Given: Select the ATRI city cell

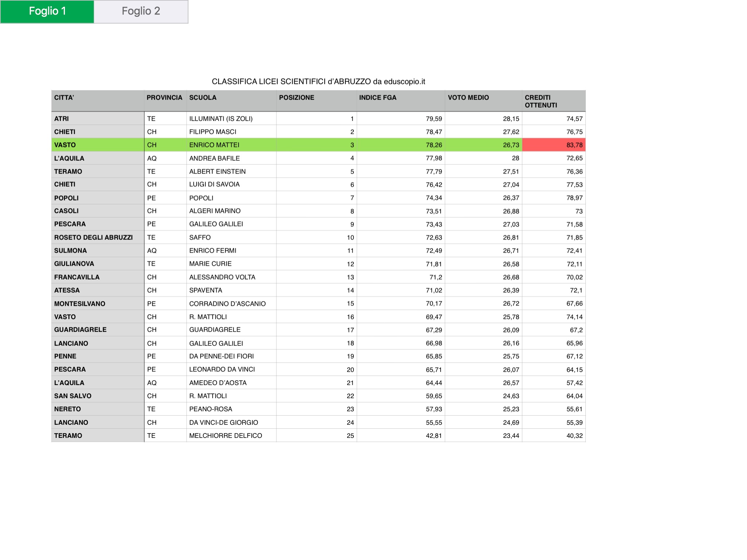Looking at the screenshot, I should tap(98, 118).
